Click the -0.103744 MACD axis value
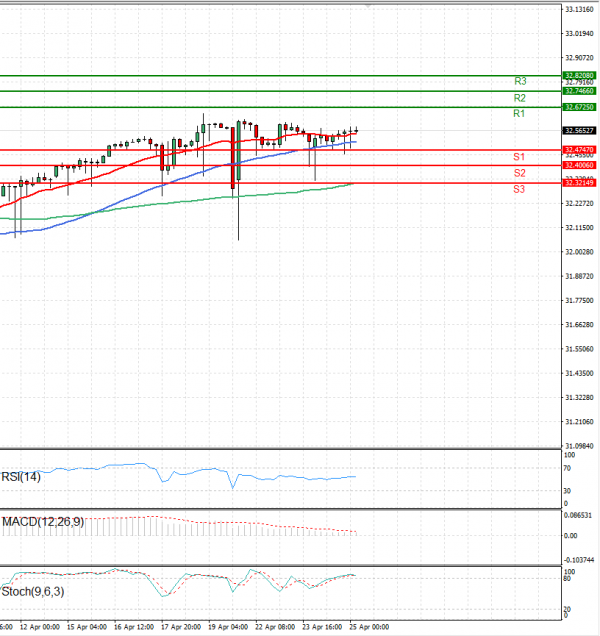600x636 pixels. tap(579, 560)
